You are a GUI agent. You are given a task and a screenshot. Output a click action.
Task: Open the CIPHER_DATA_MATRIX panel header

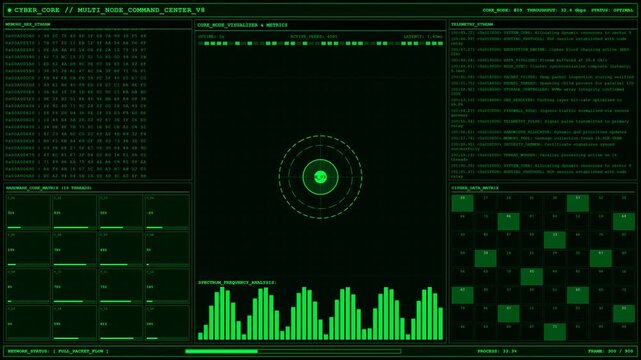pyautogui.click(x=475, y=188)
